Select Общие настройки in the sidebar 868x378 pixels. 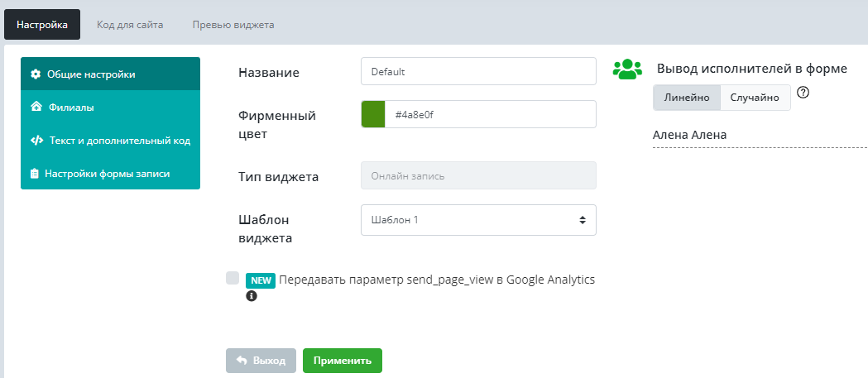(110, 74)
